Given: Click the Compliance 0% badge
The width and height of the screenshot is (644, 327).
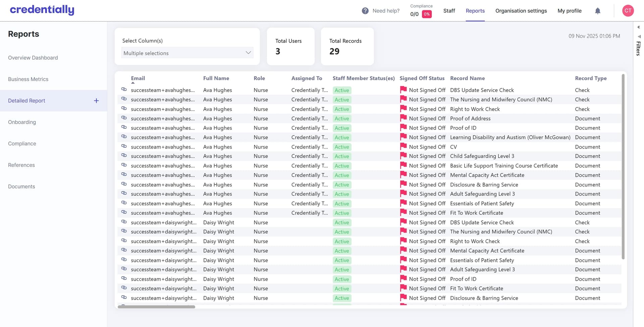Looking at the screenshot, I should pyautogui.click(x=427, y=14).
